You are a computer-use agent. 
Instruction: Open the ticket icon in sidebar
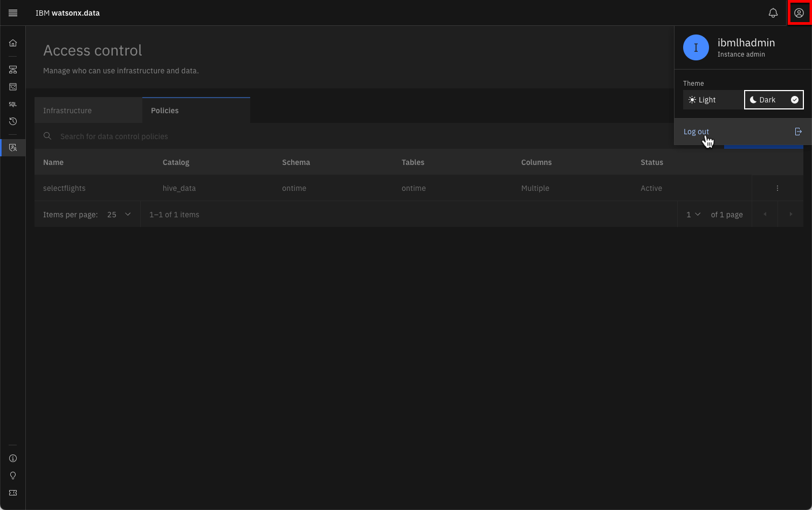[13, 493]
